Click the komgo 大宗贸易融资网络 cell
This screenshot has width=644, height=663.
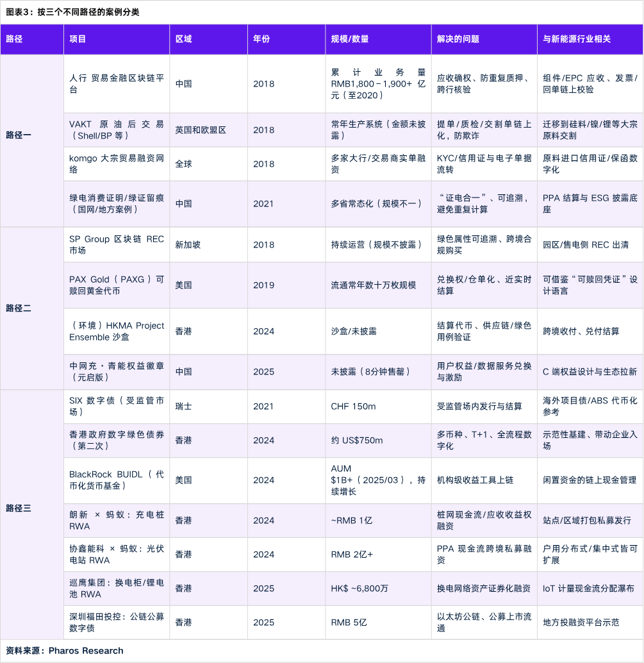115,164
